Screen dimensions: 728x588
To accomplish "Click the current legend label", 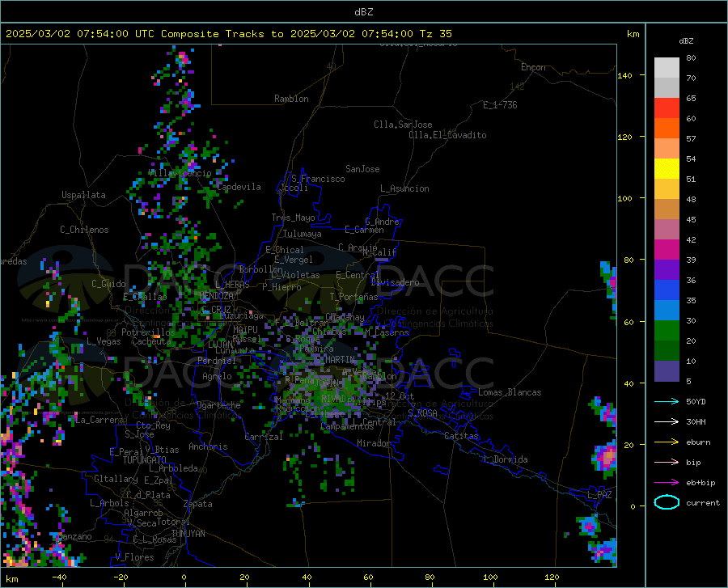I will [702, 502].
